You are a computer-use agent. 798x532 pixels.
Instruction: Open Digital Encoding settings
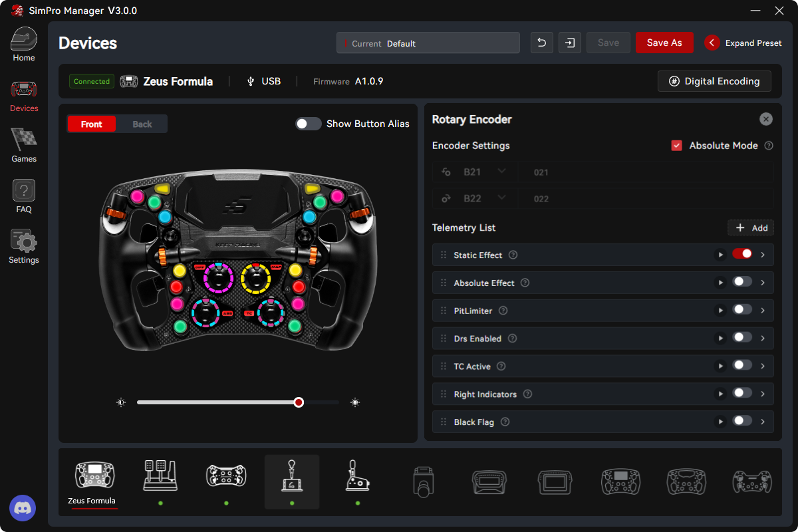(x=714, y=81)
